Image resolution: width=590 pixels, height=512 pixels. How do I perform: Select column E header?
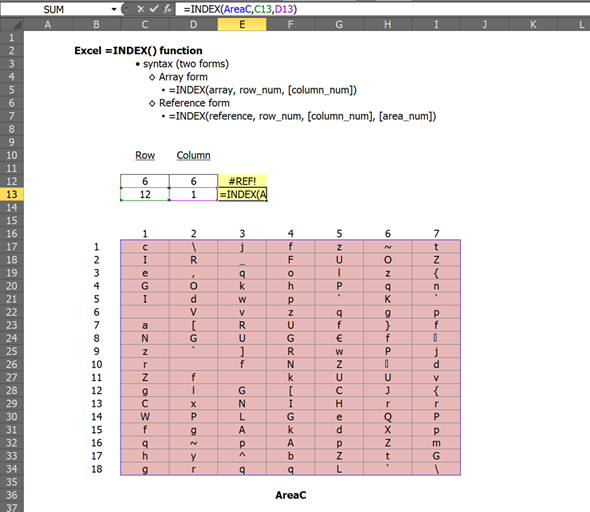242,24
